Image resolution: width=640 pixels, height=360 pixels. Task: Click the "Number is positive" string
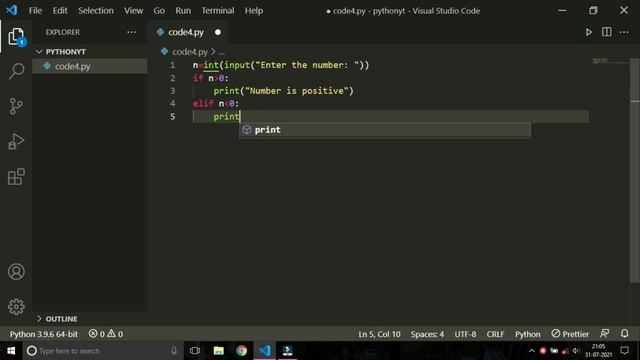[x=296, y=91]
